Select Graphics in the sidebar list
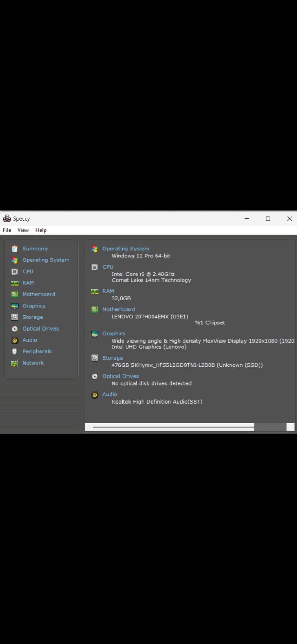This screenshot has height=644, width=297. (34, 306)
